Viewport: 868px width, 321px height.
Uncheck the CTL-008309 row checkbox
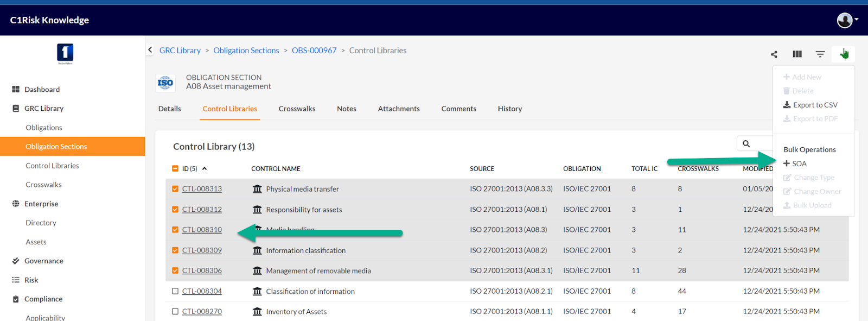click(x=175, y=250)
